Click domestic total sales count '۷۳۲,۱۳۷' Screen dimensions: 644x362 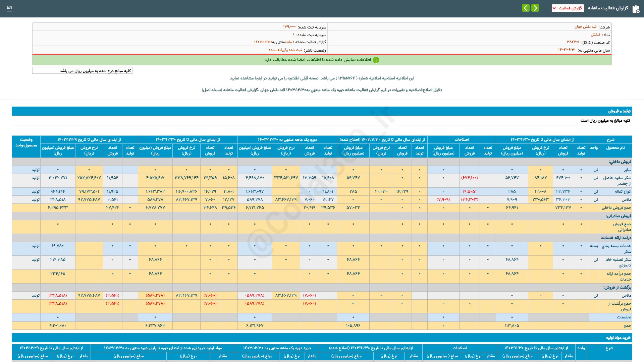[x=563, y=208]
